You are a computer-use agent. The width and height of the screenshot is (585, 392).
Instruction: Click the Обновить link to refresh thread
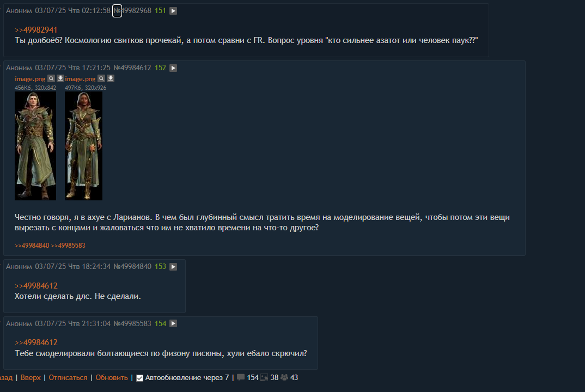[x=112, y=377]
